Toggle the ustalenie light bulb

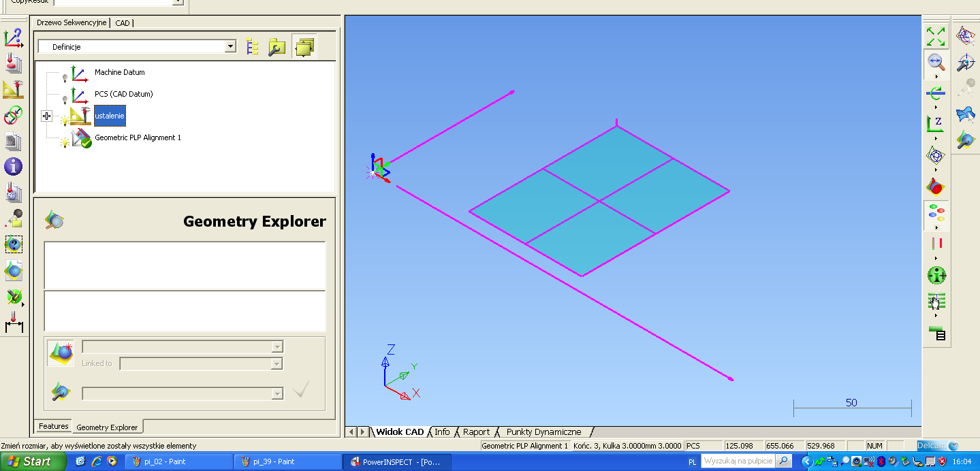tap(65, 121)
